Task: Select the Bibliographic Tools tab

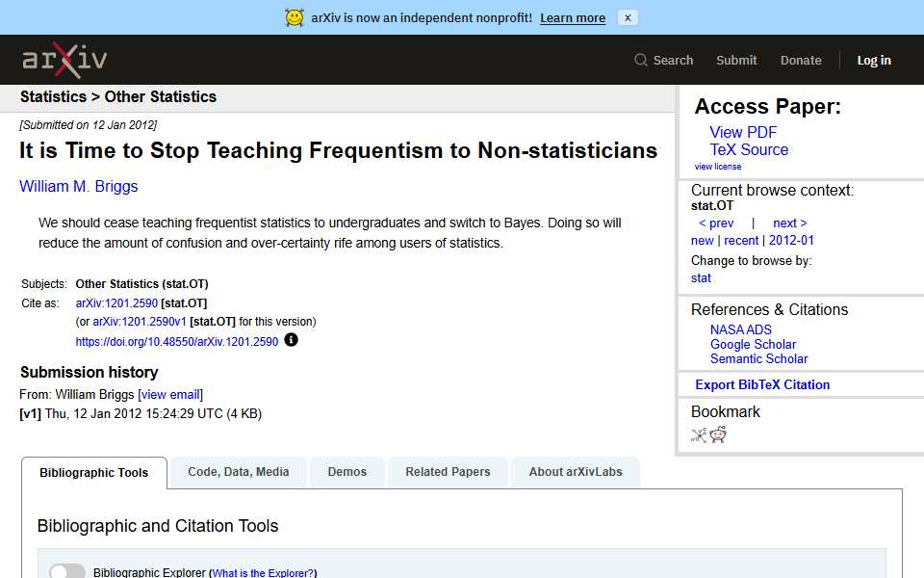Action: [93, 473]
